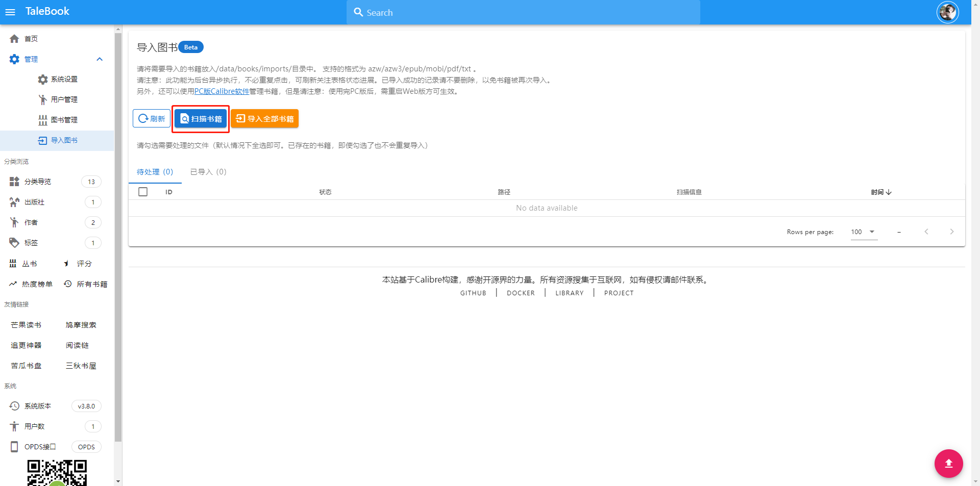Click the 用户数 person icon
980x486 pixels.
(x=14, y=426)
